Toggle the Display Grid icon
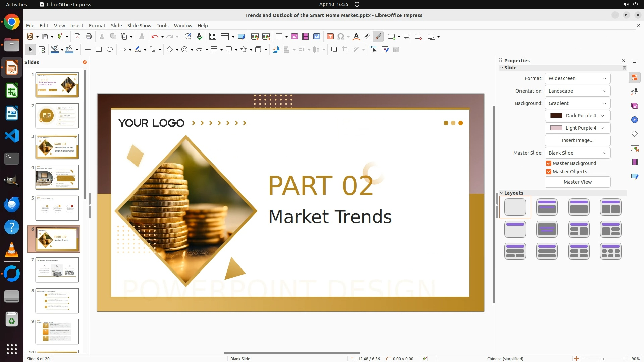 (212, 37)
